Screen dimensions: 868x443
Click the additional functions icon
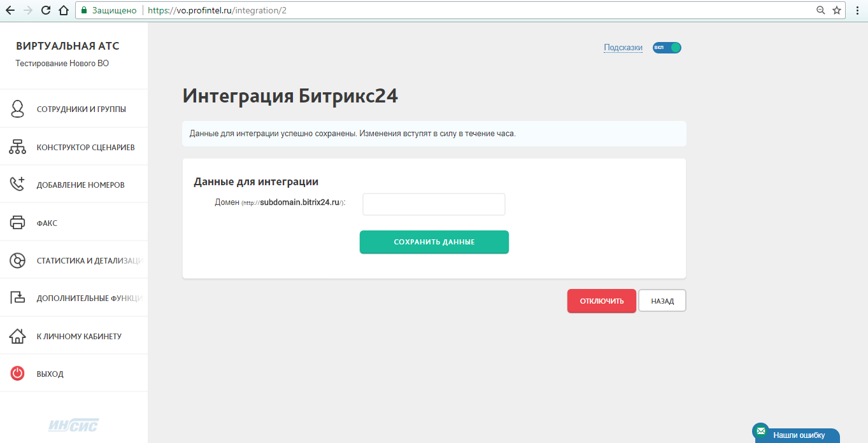click(18, 298)
